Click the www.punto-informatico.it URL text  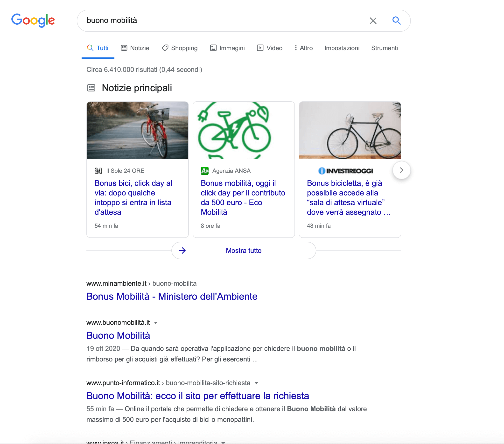[x=123, y=383]
